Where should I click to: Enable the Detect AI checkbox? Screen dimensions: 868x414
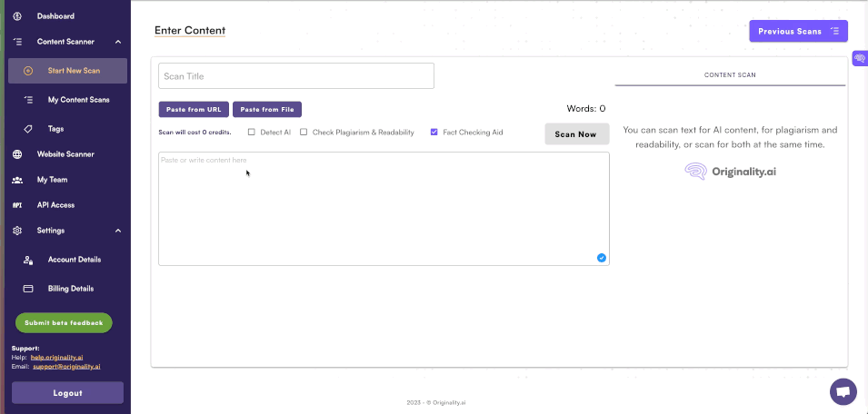pyautogui.click(x=252, y=133)
